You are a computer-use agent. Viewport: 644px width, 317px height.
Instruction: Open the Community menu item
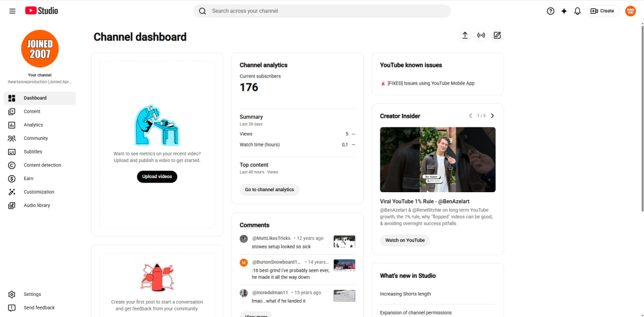point(40,138)
